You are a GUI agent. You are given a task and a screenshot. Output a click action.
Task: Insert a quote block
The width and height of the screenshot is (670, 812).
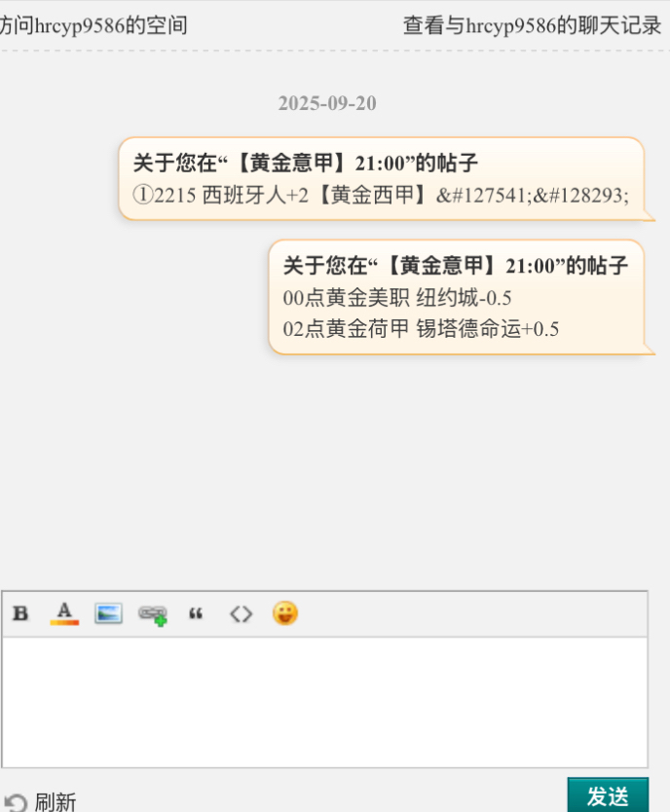click(x=196, y=614)
